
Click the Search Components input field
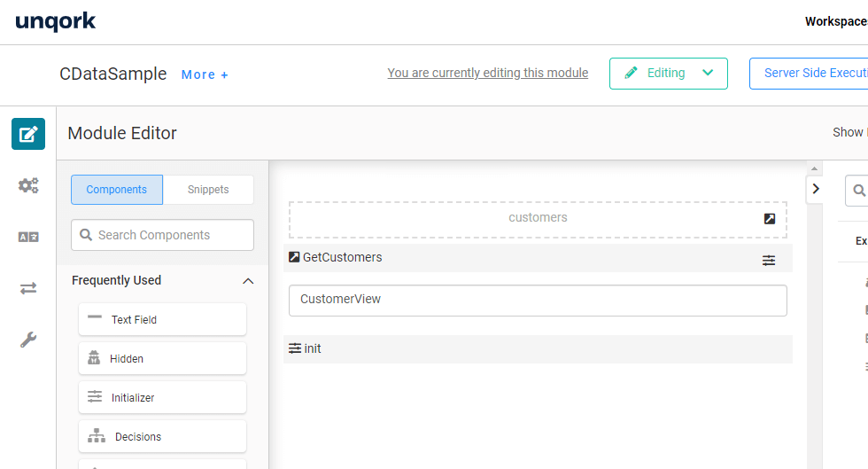[163, 235]
